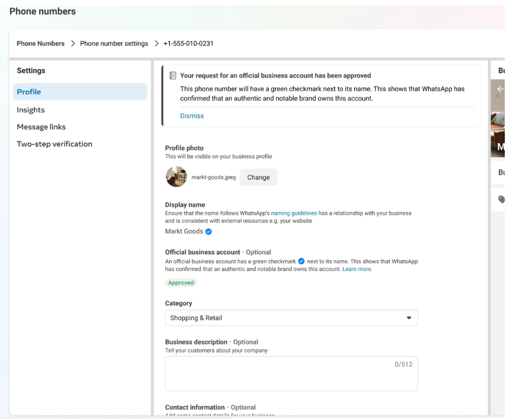Click the notification document icon
524x420 pixels.
click(x=173, y=75)
